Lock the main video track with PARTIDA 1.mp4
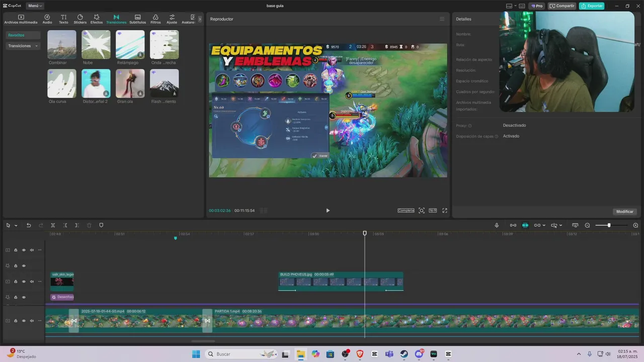 click(16, 321)
